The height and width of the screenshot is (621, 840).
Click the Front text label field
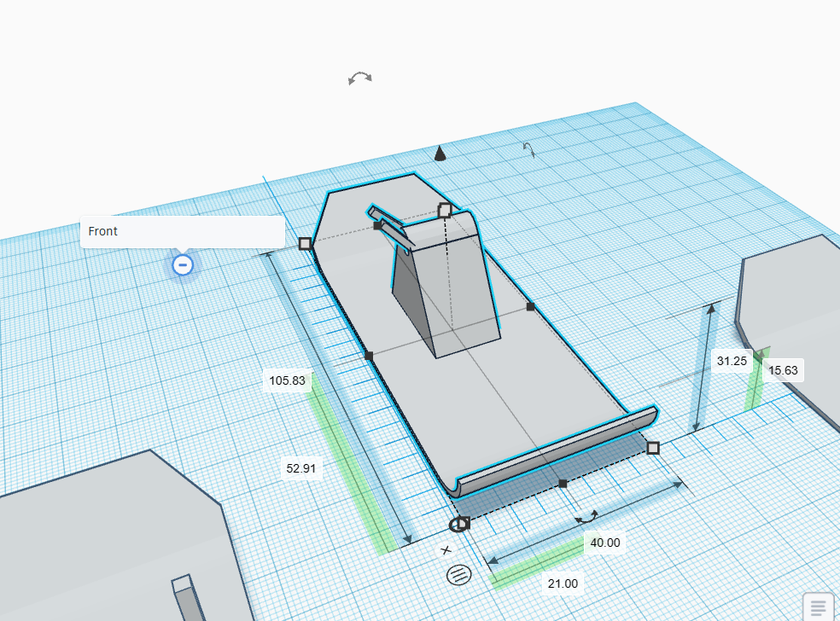[182, 231]
